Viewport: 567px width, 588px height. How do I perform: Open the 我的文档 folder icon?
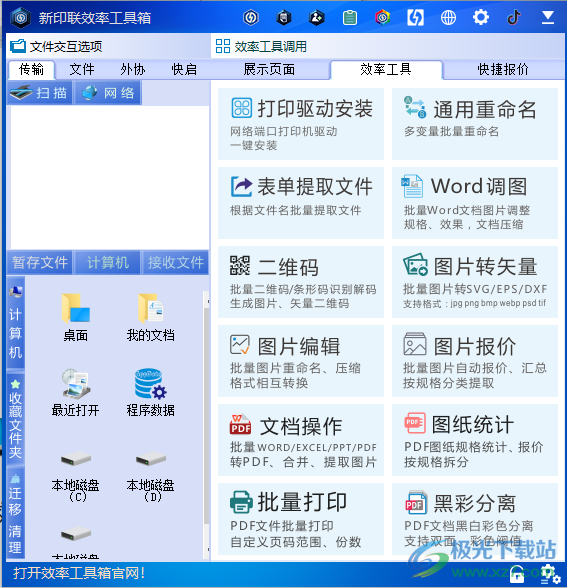150,318
